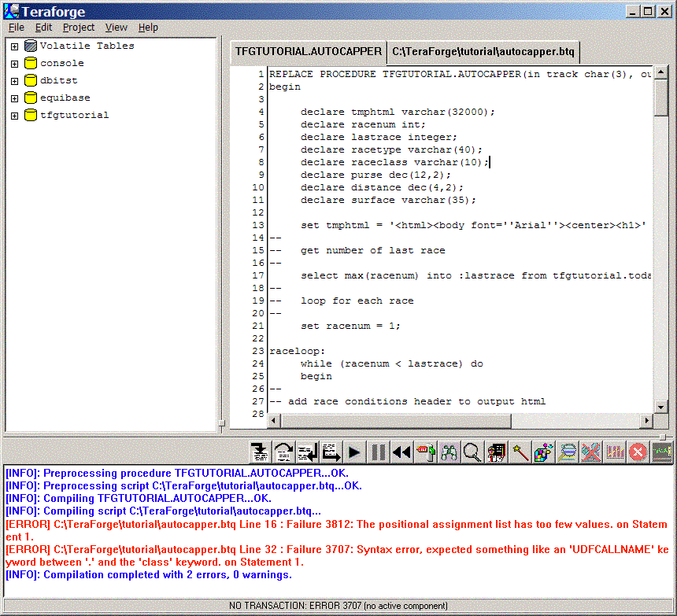Click the equibase yellow database icon
This screenshot has width=677, height=616.
pyautogui.click(x=31, y=98)
